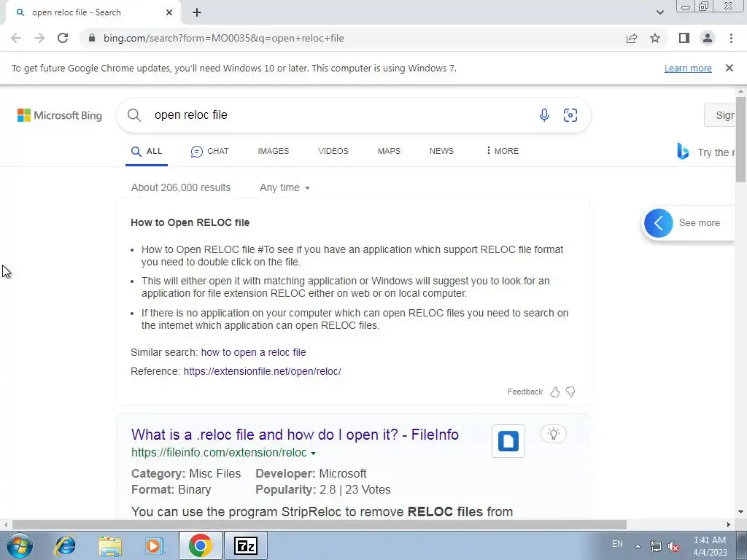747x560 pixels.
Task: Open Chrome three-dot menu
Action: coord(731,38)
